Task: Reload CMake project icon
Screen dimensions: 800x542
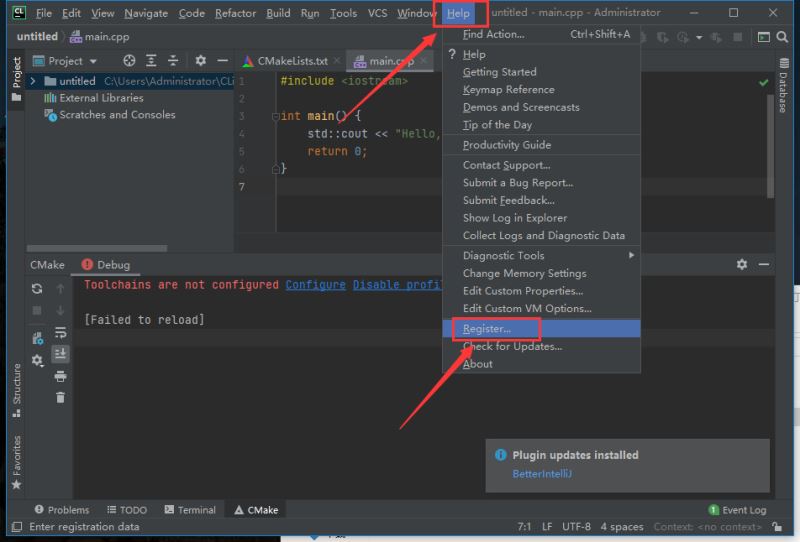Action: (x=37, y=288)
